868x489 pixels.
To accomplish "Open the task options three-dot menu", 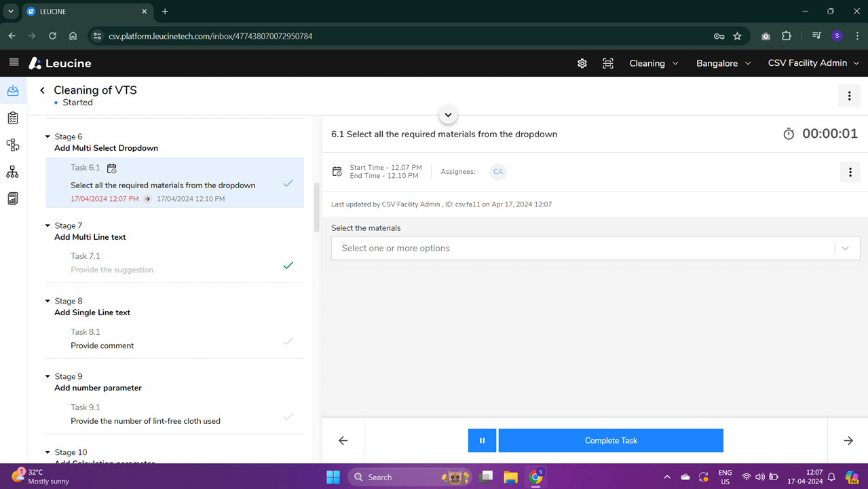I will point(850,172).
